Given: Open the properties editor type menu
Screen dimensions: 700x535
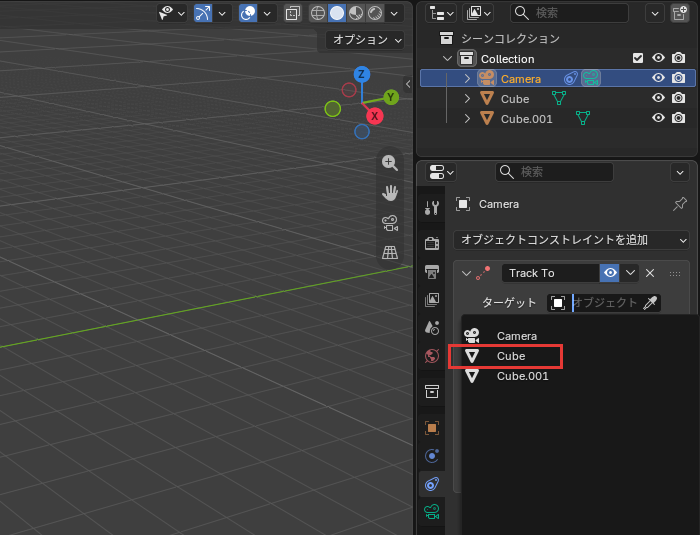Looking at the screenshot, I should pos(441,172).
